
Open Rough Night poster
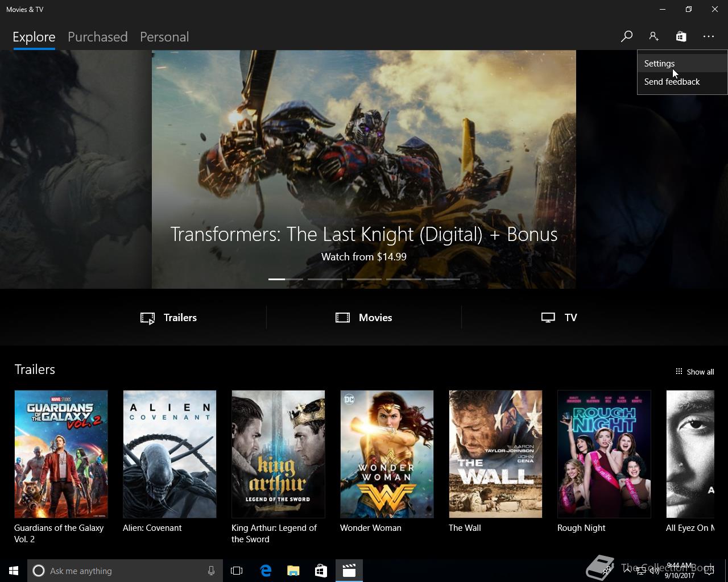tap(604, 454)
